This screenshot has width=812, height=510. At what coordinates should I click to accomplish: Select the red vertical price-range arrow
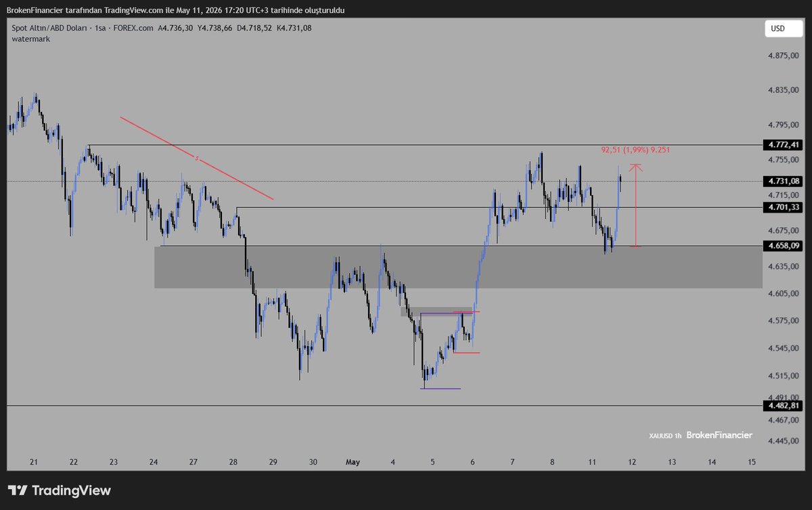(x=635, y=205)
